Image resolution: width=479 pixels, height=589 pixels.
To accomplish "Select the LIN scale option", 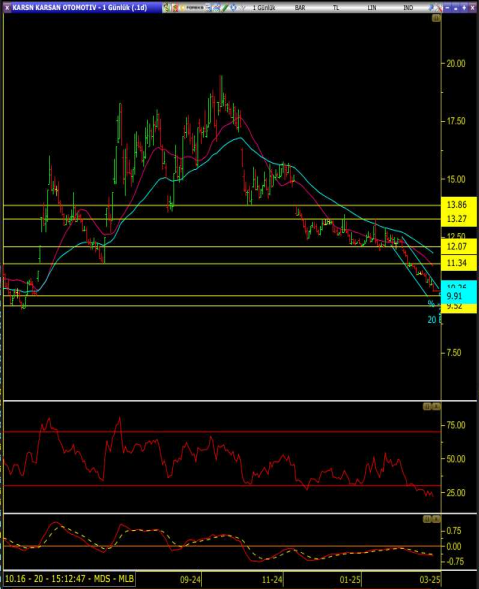I will [x=372, y=8].
